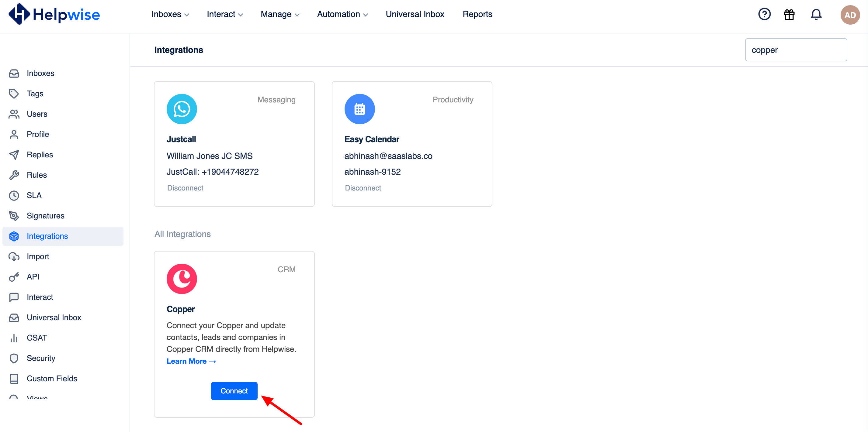Image resolution: width=868 pixels, height=432 pixels.
Task: Click the SLA clock icon
Action: [14, 195]
